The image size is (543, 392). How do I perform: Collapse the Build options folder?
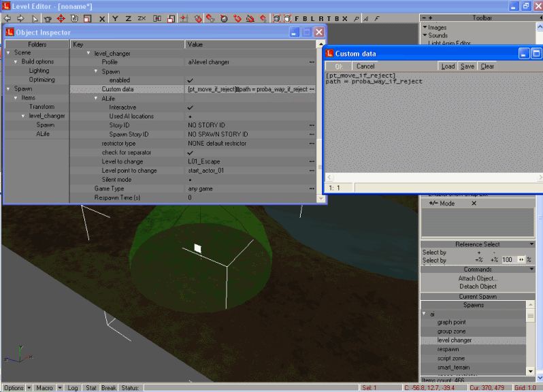[16, 62]
